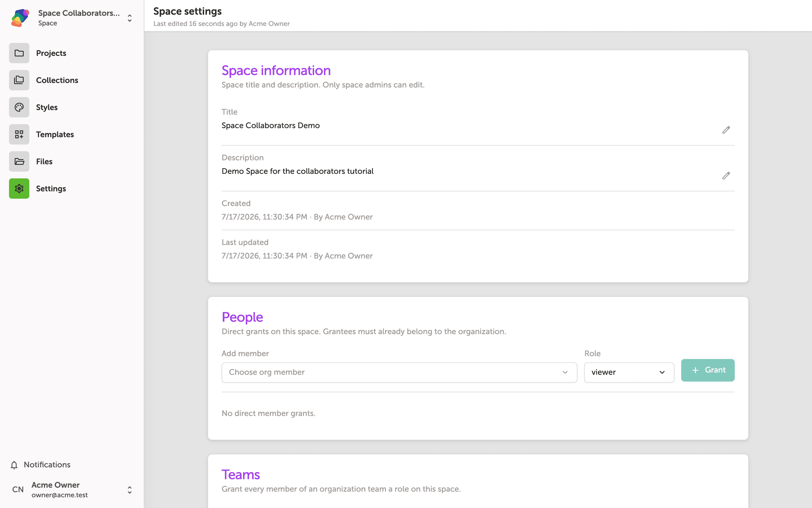Click the Notifications bell icon
Viewport: 812px width, 508px height.
coord(14,465)
